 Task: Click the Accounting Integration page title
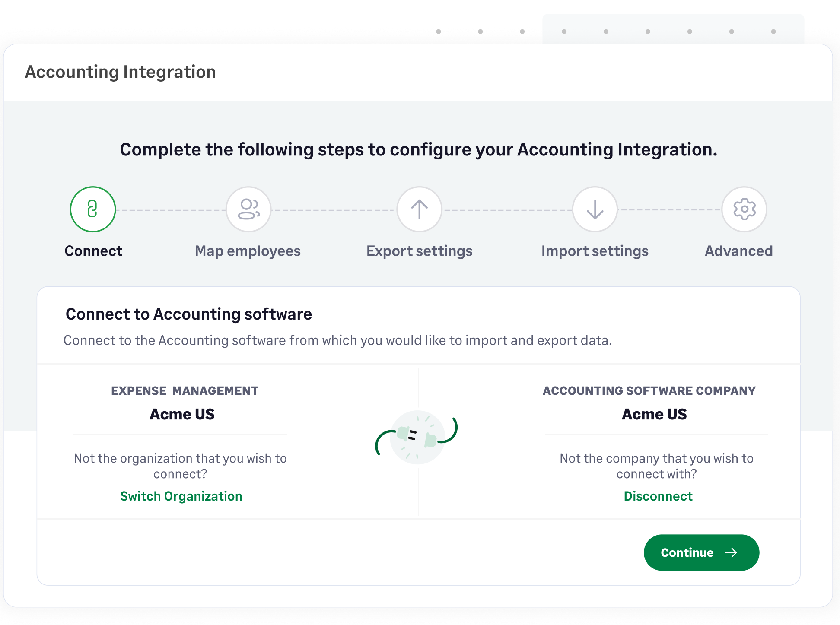tap(120, 72)
